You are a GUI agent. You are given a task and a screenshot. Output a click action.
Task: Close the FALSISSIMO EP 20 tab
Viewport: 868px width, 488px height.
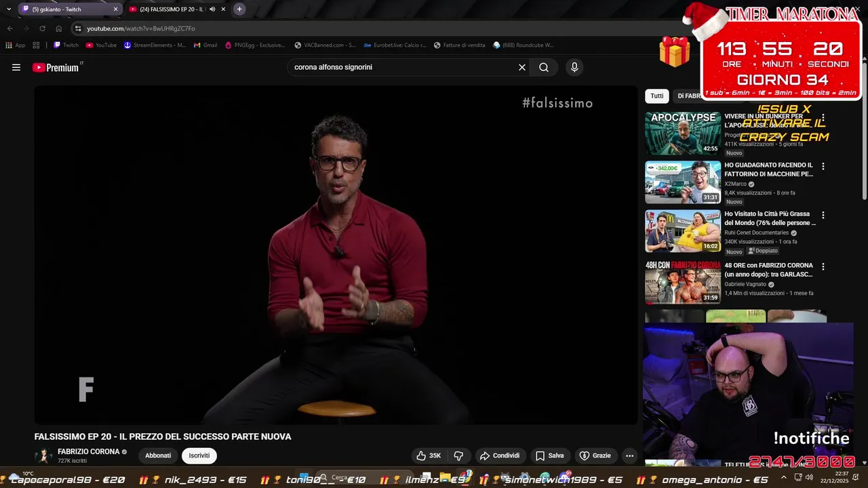pos(223,9)
